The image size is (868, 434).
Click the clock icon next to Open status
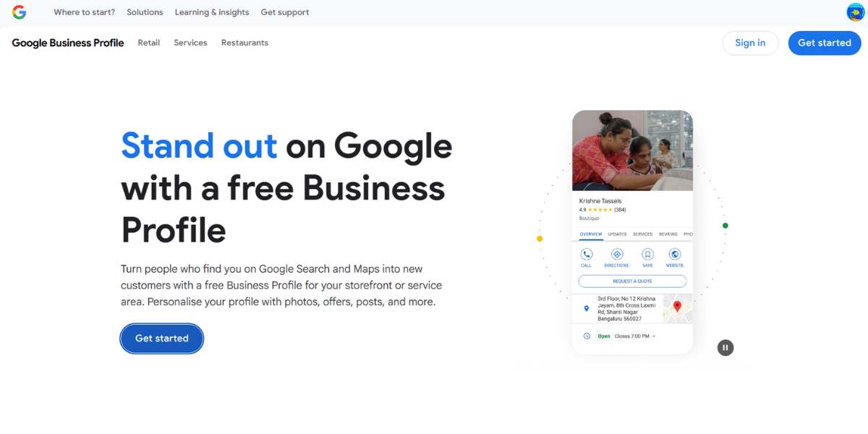pos(587,335)
